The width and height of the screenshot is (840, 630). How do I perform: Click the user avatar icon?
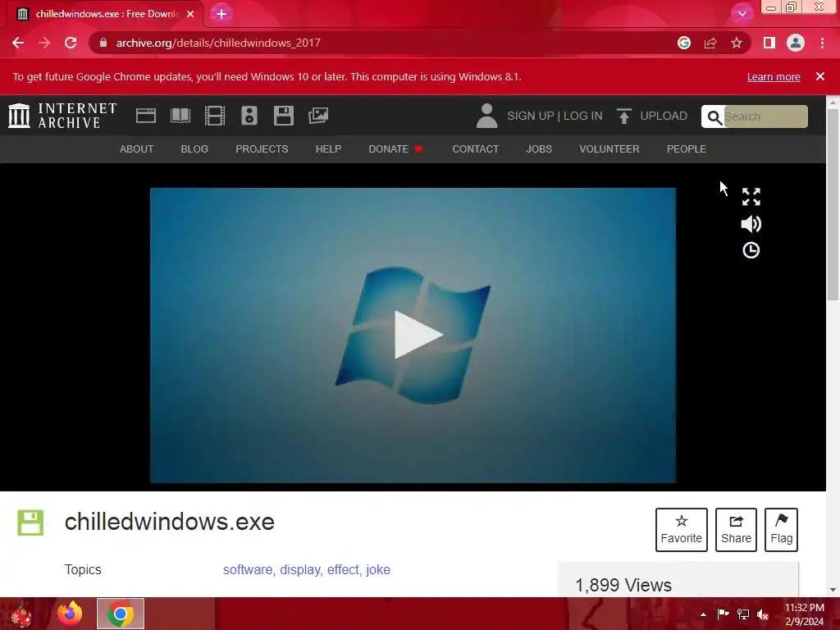pos(486,116)
